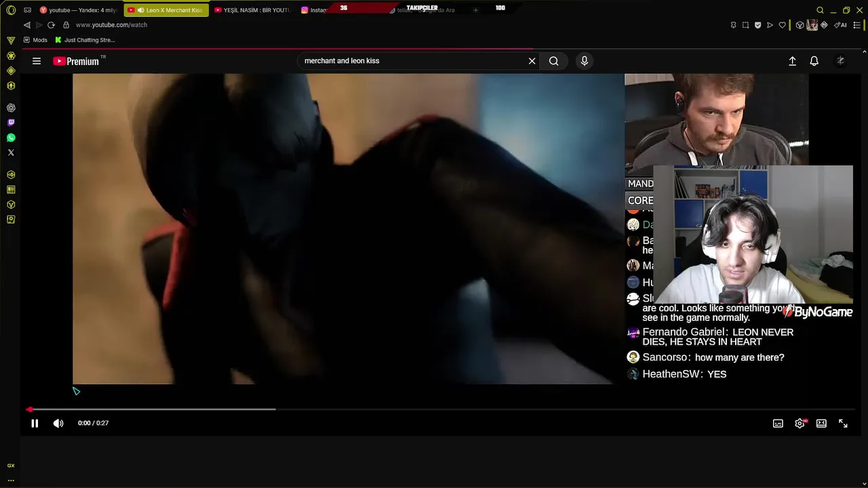
Task: Add page to bookmarks heart icon
Action: coord(782,25)
